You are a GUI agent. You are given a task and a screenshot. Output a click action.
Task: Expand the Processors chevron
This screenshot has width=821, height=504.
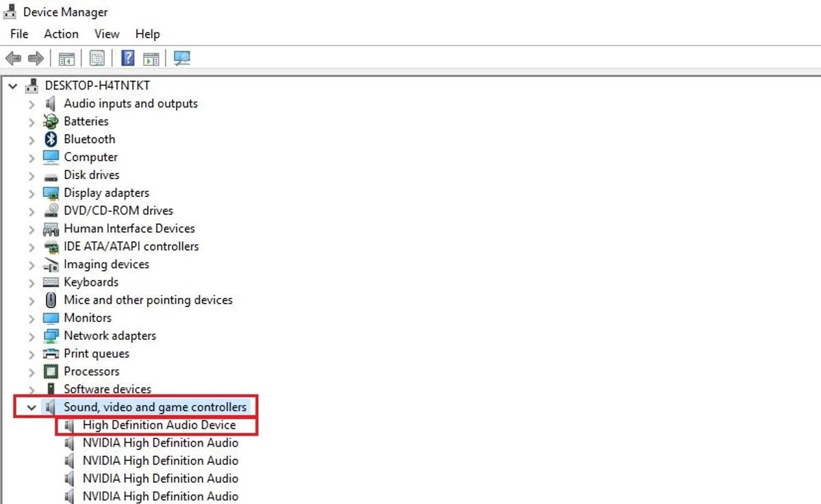31,372
